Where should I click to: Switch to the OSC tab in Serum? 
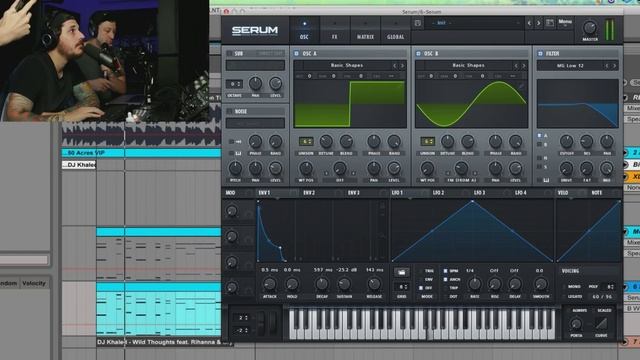(304, 30)
